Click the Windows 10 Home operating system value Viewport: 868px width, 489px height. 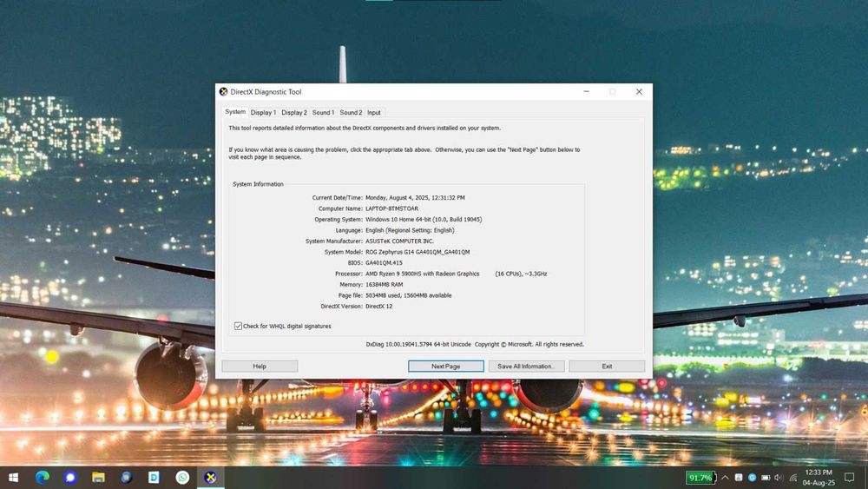(424, 219)
